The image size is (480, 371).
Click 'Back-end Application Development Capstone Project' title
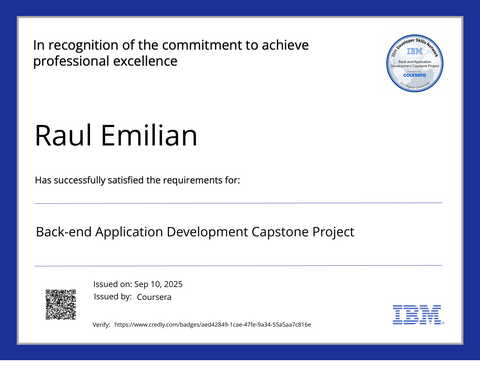click(195, 232)
